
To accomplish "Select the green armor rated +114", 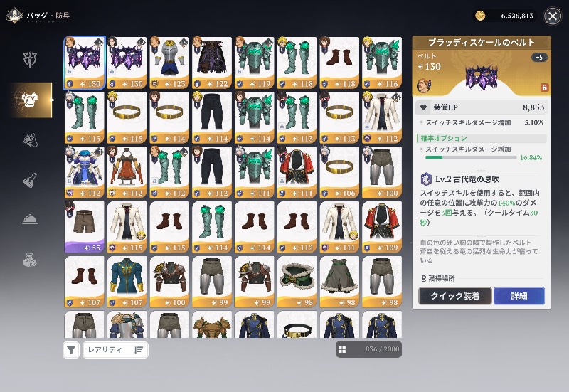I will [x=255, y=117].
